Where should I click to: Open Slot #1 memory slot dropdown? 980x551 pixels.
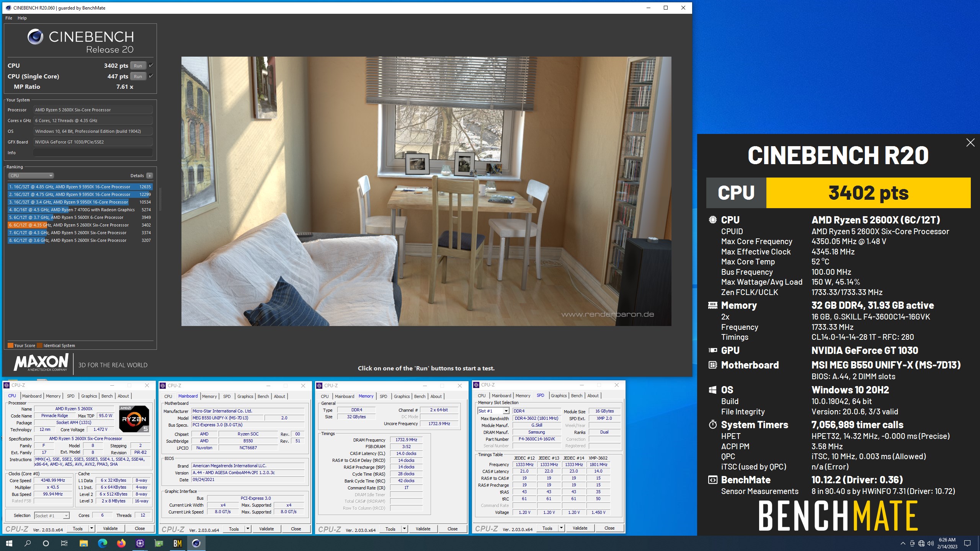coord(493,411)
